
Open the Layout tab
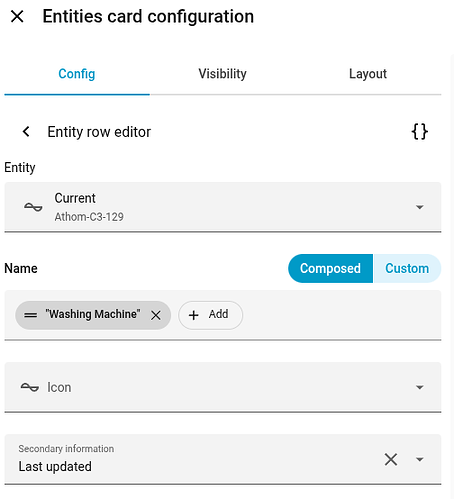[x=368, y=74]
